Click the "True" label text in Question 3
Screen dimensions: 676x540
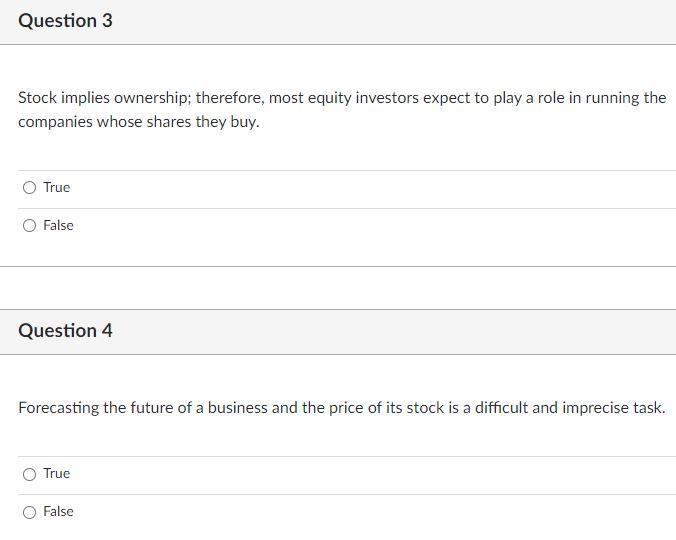(57, 187)
